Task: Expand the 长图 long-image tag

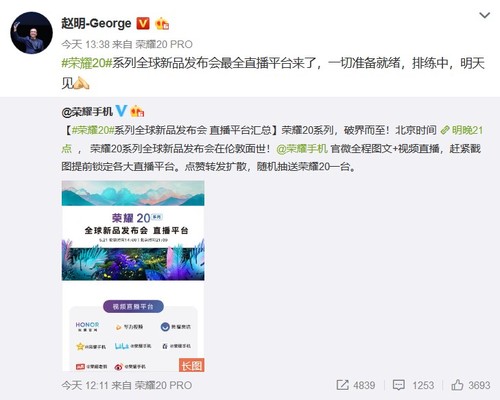Action: coord(192,365)
